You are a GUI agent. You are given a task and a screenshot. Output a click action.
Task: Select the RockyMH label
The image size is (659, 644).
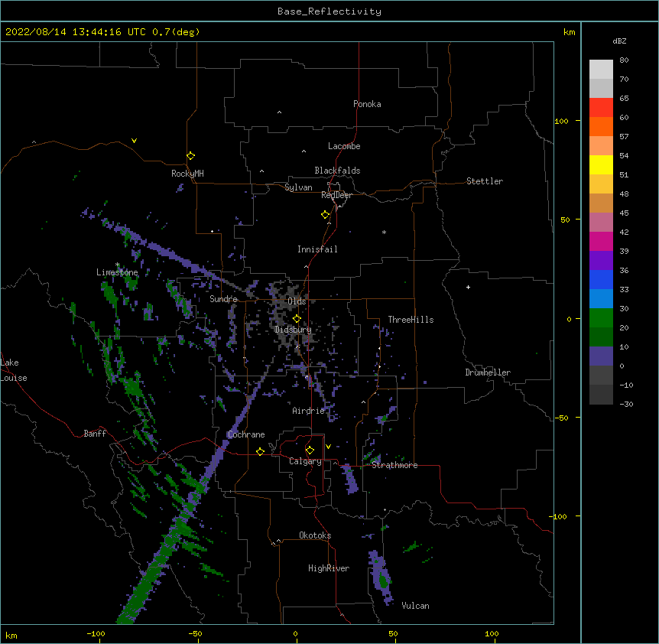point(187,174)
